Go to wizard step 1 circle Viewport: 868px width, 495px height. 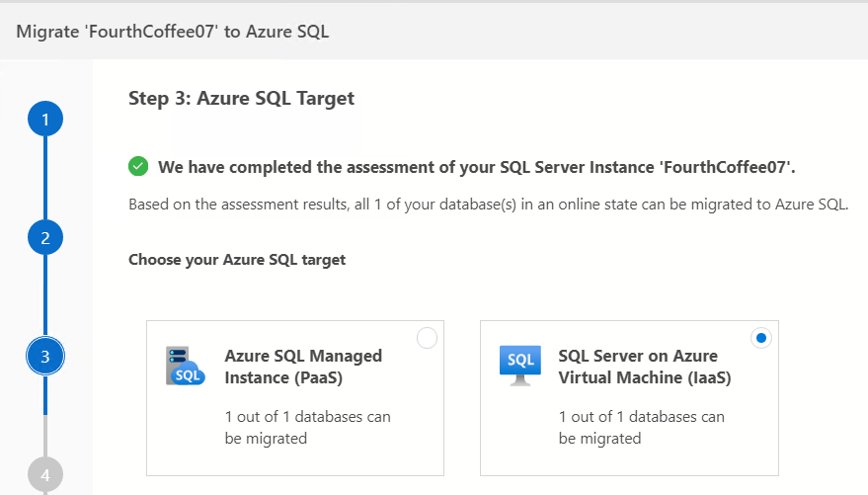click(x=45, y=121)
